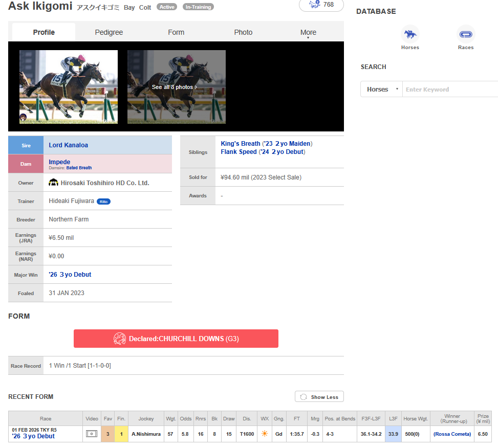Screen dimensions: 498x448
Task: Open '26 3yo Debut in recent form table
Action: click(33, 436)
